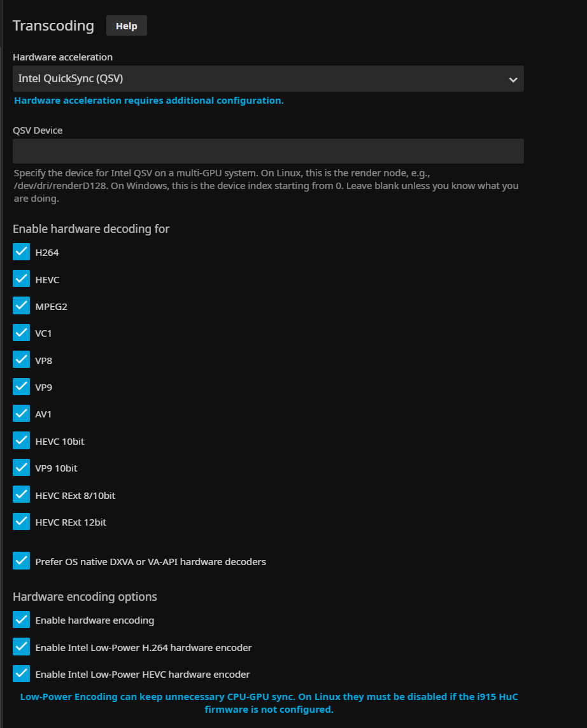Click the Help button beside Transcoding
This screenshot has height=728, width=587.
point(126,26)
